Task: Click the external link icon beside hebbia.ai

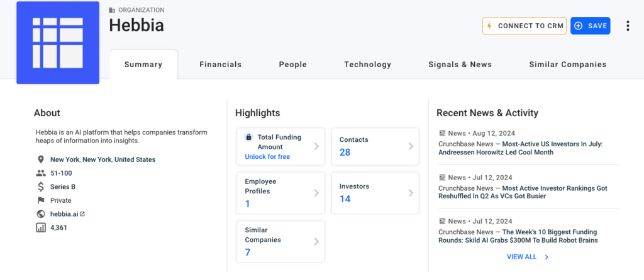Action: (x=82, y=214)
